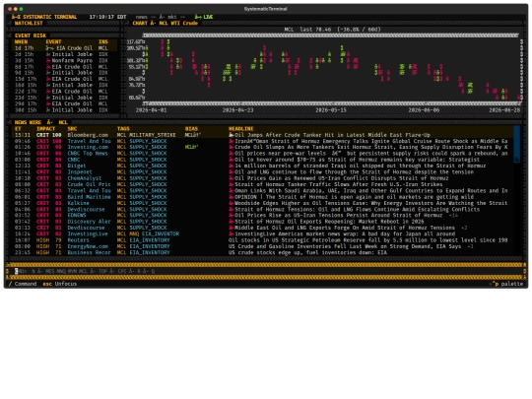Screen dimensions: 532x399
Task: Expand the collapsed WATCHLIST panel
Action: [29, 23]
